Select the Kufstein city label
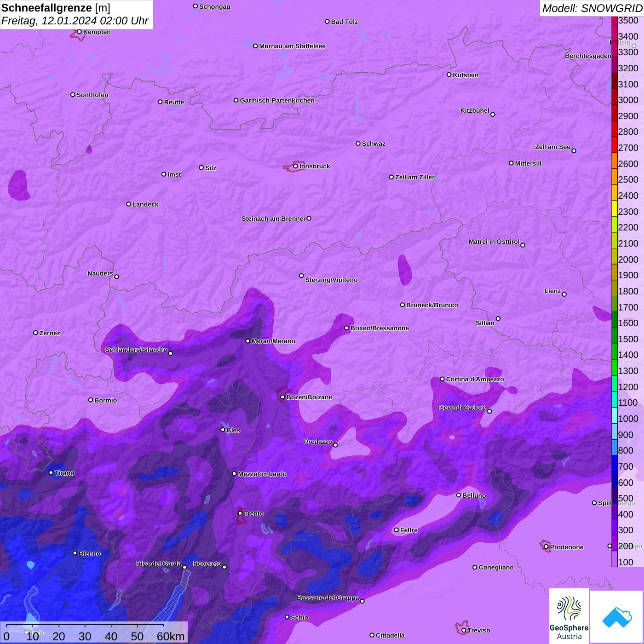 coord(466,75)
